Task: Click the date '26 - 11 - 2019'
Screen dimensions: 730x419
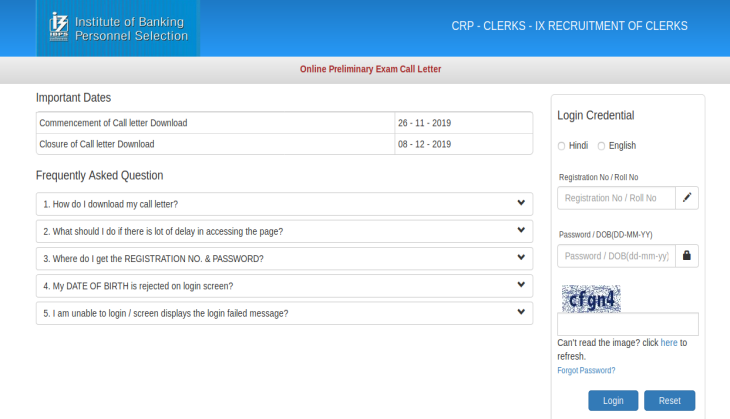Action: pyautogui.click(x=424, y=123)
